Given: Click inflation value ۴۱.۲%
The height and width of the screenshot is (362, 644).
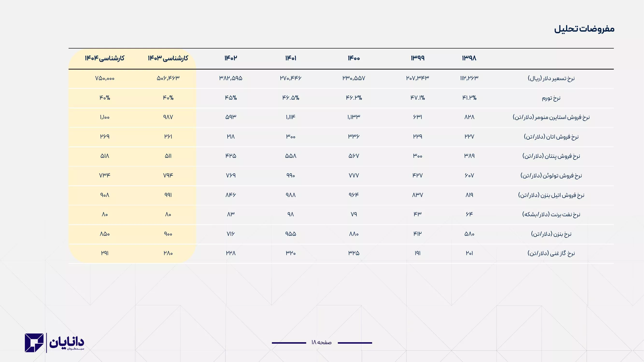Looking at the screenshot, I should [x=469, y=97].
